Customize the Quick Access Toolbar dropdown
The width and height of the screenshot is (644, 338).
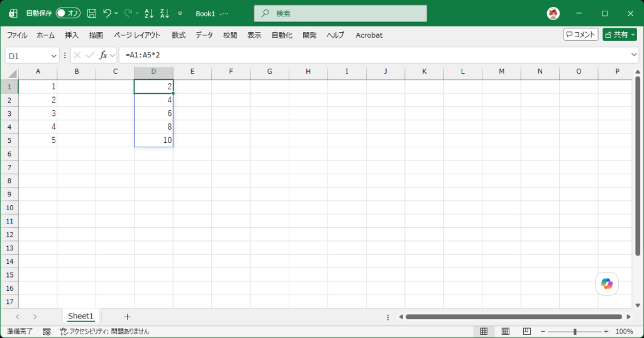click(180, 14)
